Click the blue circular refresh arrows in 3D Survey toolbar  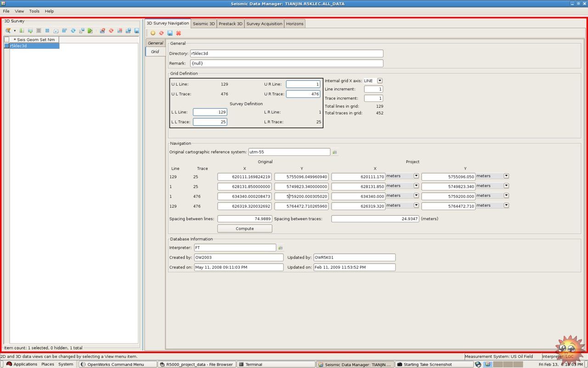click(x=73, y=31)
